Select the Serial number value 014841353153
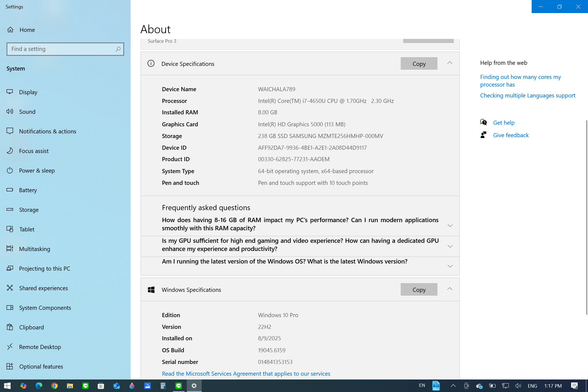Viewport: 588px width, 392px height. 275,362
